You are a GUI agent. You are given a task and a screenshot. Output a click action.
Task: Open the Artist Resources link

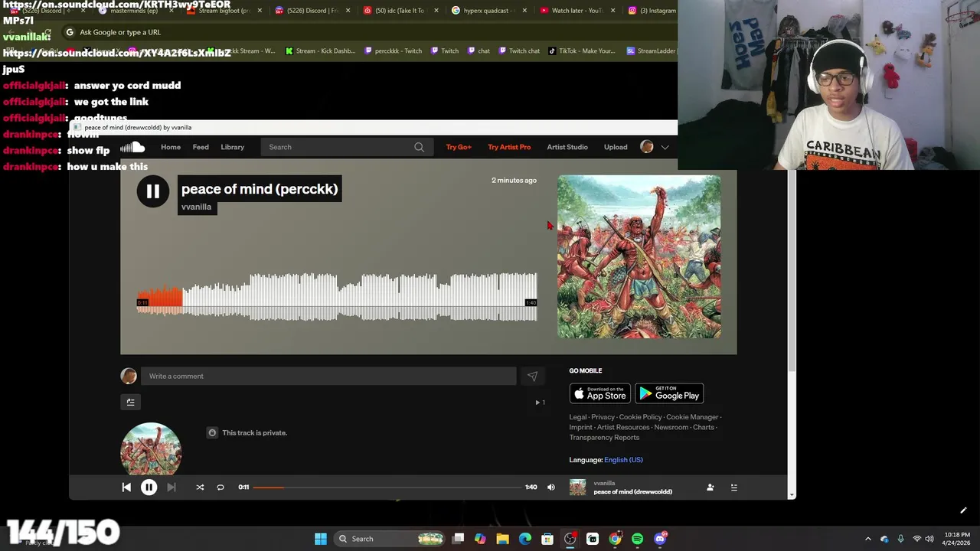tap(623, 427)
